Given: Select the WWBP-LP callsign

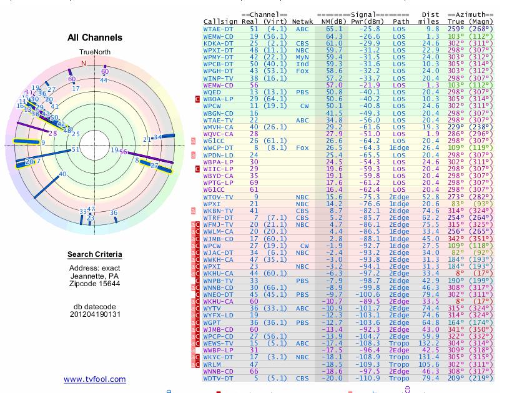Looking at the screenshot, I should pyautogui.click(x=218, y=351).
